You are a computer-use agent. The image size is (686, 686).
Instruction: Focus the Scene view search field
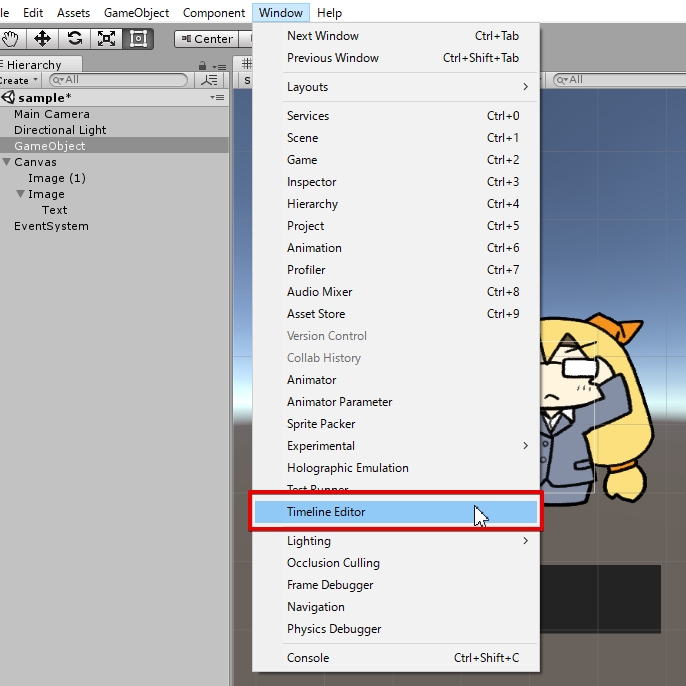pyautogui.click(x=619, y=80)
